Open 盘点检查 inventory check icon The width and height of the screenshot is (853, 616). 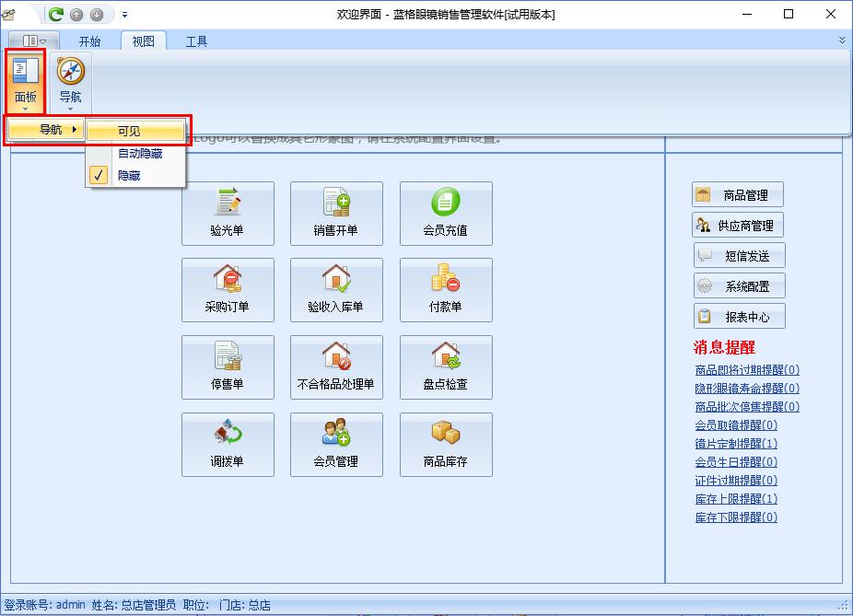pyautogui.click(x=446, y=367)
